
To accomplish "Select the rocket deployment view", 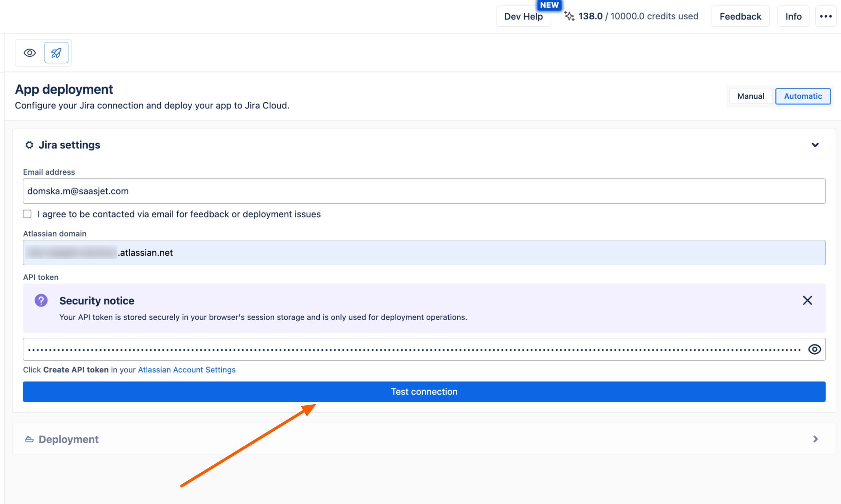I will (56, 53).
